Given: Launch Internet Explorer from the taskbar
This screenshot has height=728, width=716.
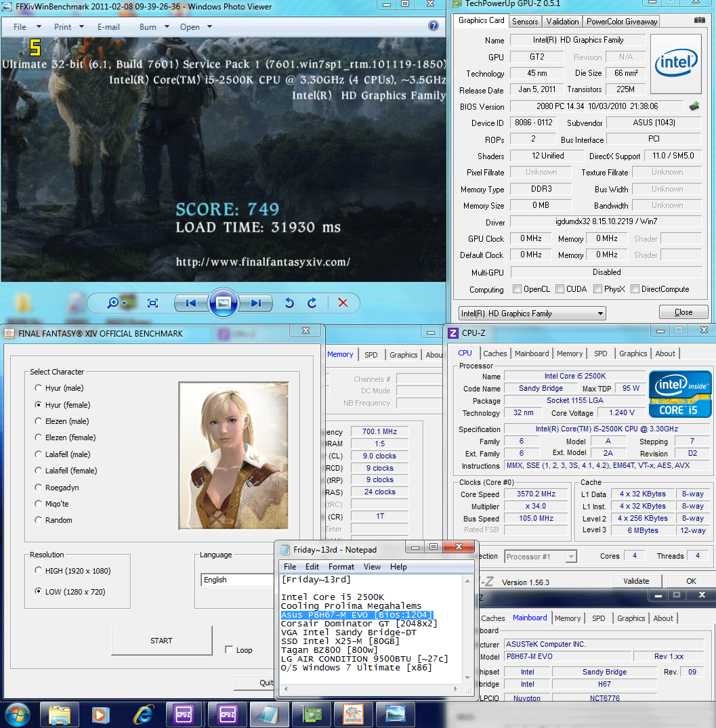Looking at the screenshot, I should [x=144, y=715].
